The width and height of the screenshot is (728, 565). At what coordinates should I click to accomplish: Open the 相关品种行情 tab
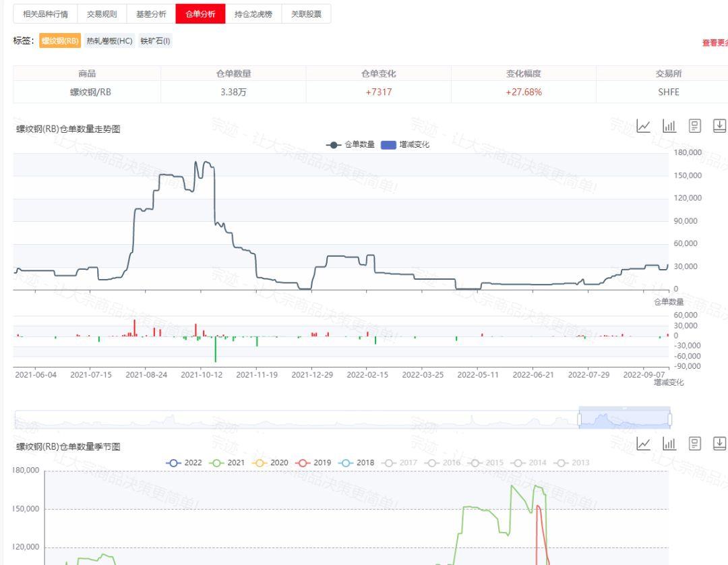coord(45,14)
